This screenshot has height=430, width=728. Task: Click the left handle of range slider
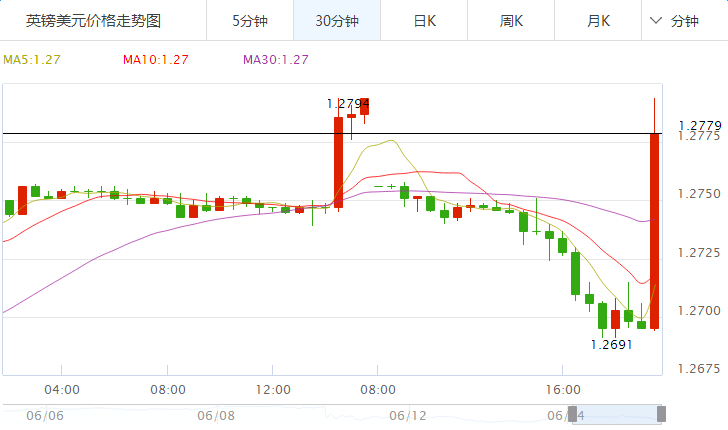click(572, 414)
